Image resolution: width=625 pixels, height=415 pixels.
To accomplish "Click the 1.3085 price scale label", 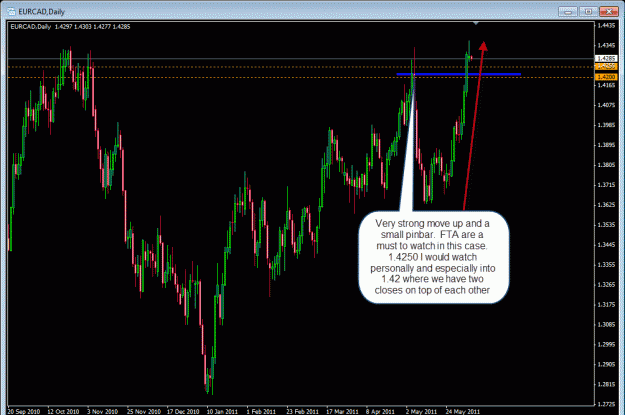I will tap(606, 324).
